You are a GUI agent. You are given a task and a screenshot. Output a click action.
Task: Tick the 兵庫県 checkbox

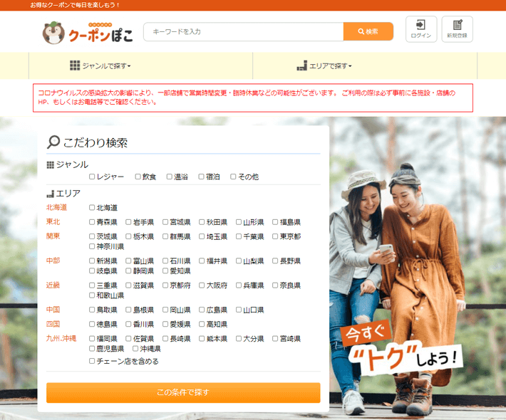(239, 285)
